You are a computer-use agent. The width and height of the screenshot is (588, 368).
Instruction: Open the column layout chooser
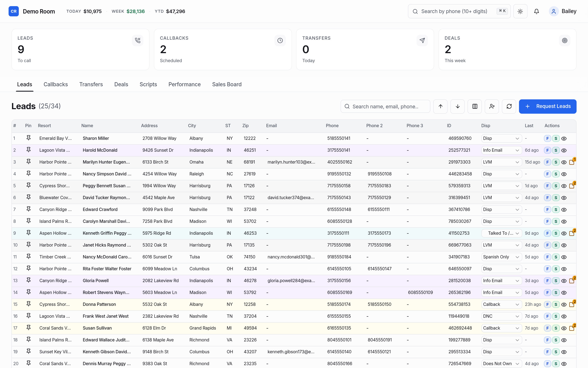pyautogui.click(x=475, y=106)
